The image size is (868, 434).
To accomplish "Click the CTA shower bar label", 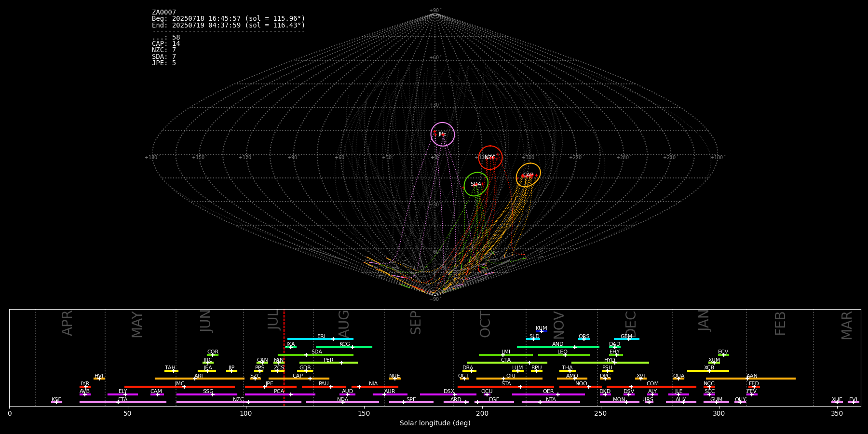I will [x=506, y=360].
